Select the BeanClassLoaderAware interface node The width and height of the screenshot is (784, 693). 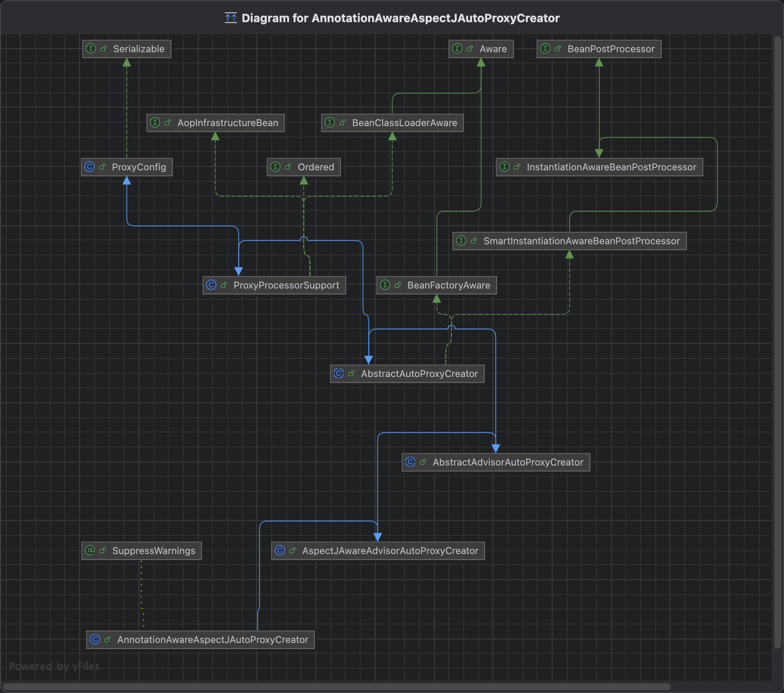point(404,123)
